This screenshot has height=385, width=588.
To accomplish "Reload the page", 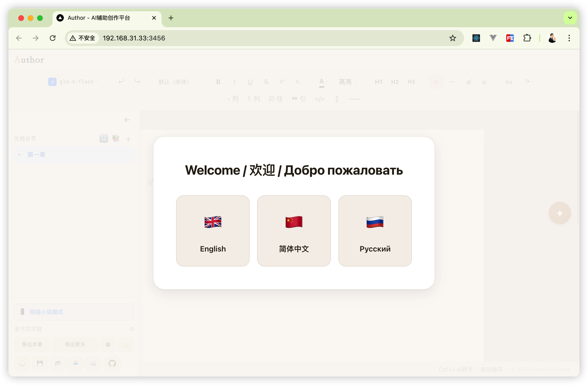I will tap(53, 38).
